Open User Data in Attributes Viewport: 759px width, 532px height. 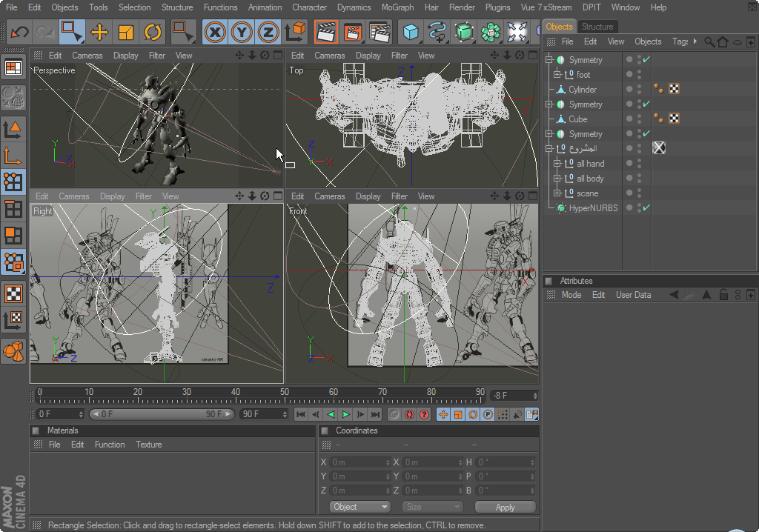(x=633, y=295)
